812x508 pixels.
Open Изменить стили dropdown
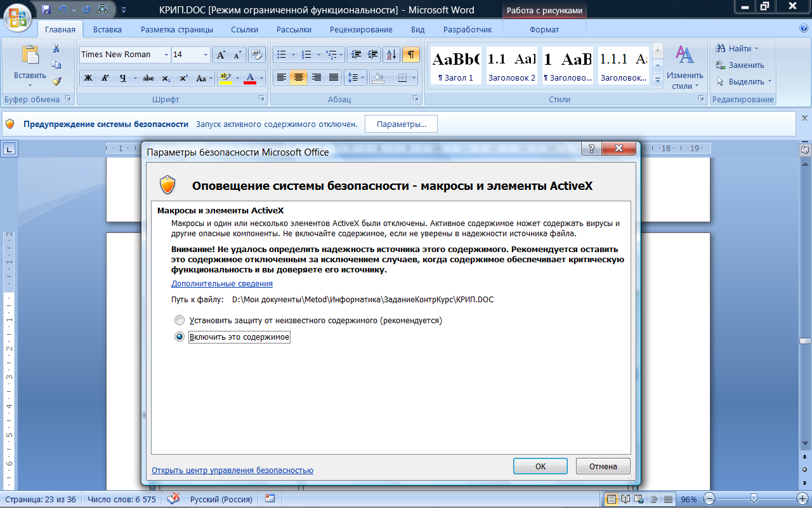tap(685, 68)
